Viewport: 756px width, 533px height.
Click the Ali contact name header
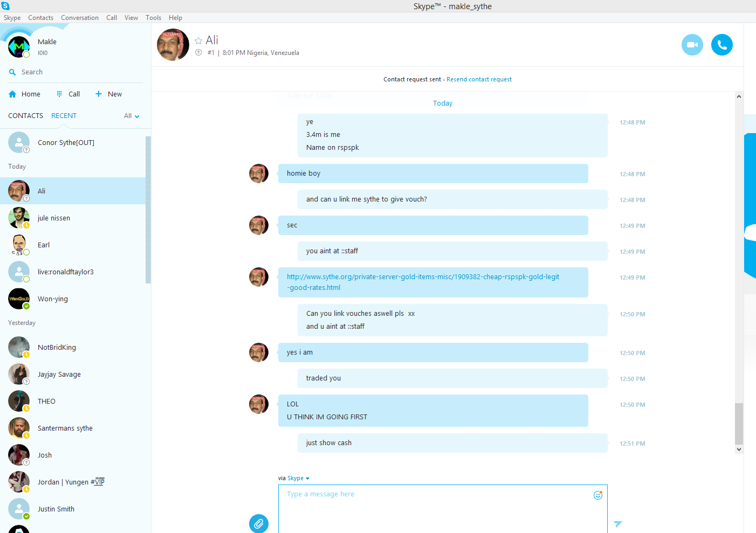(x=212, y=40)
